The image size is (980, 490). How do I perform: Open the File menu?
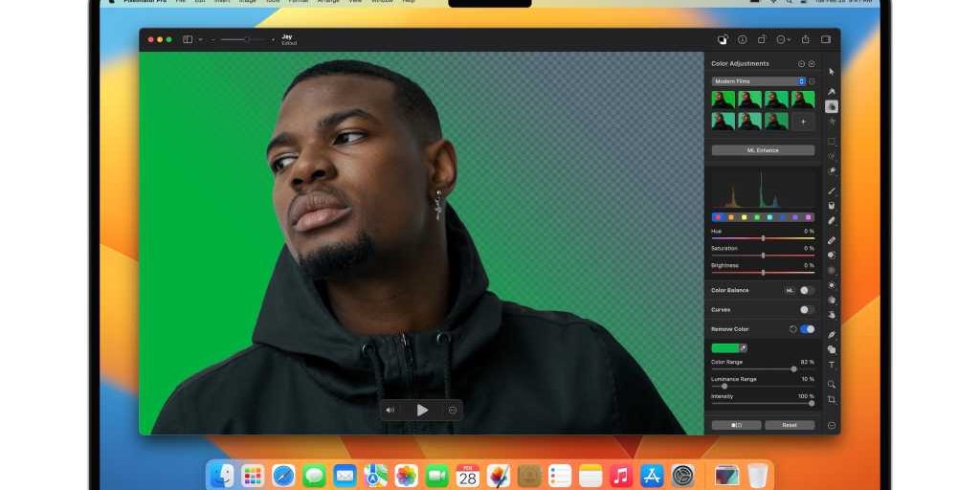[x=180, y=1]
